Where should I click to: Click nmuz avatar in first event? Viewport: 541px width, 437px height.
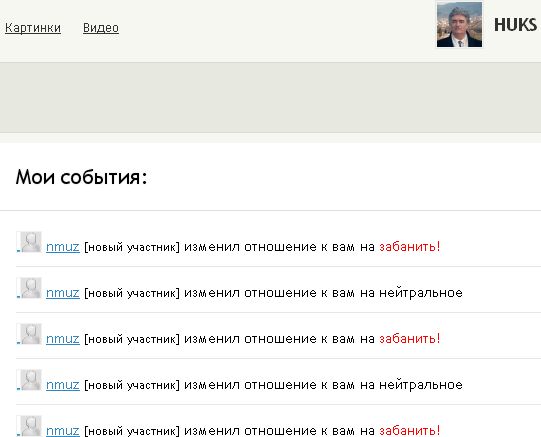click(x=30, y=242)
